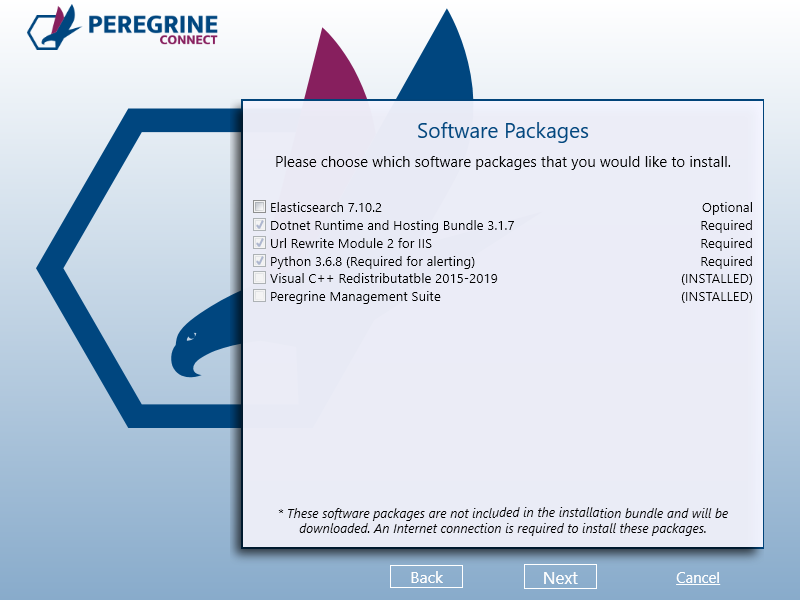Viewport: 800px width, 600px height.
Task: Check the Visual C++ Redistributable checkbox
Action: [x=259, y=278]
